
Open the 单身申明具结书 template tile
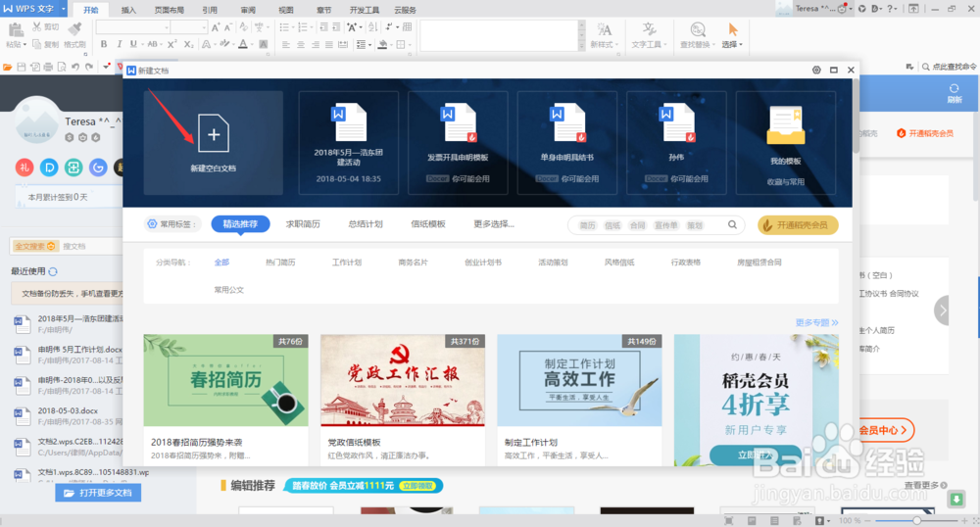(x=566, y=143)
